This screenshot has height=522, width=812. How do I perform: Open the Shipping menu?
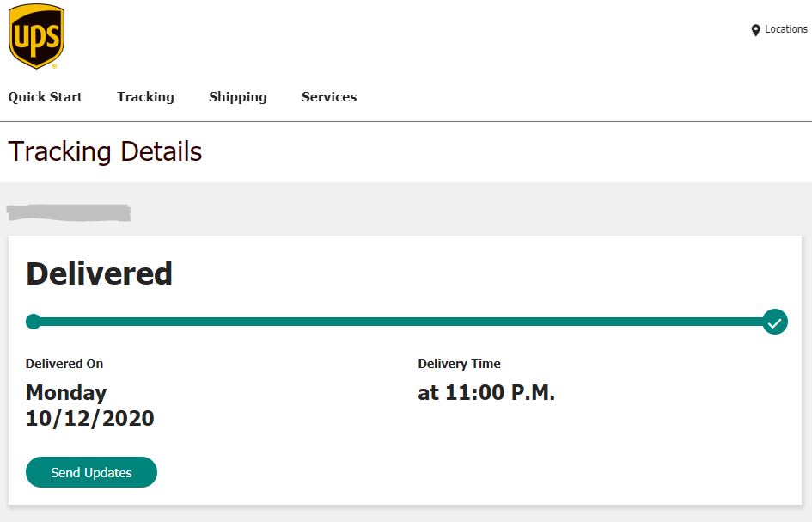237,97
